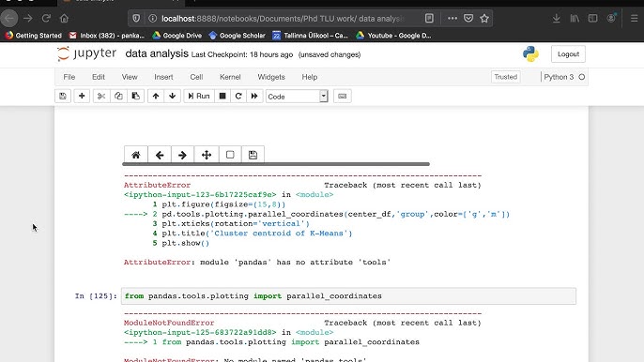Move selected cell up arrow
This screenshot has width=644, height=362.
tap(156, 96)
